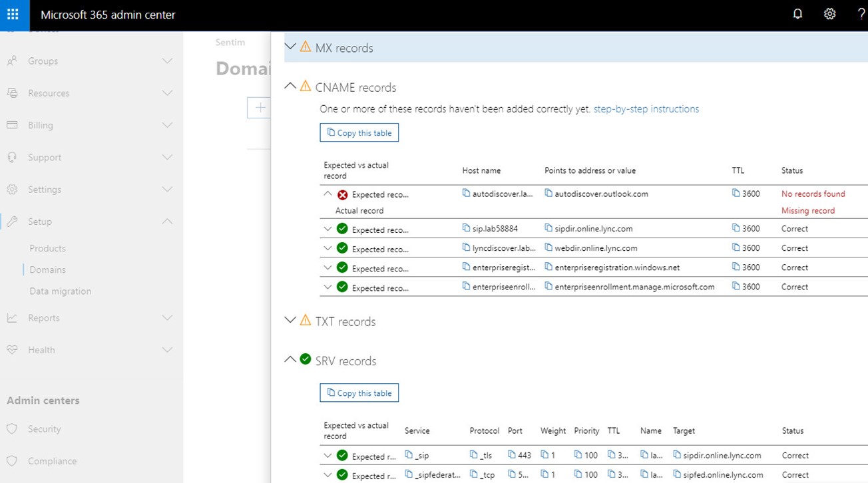Expand the MX records section
Screen dimensions: 868x483
tap(290, 47)
